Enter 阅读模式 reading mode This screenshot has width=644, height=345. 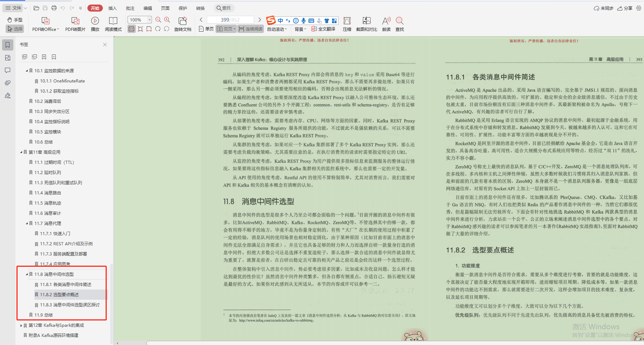point(113,24)
